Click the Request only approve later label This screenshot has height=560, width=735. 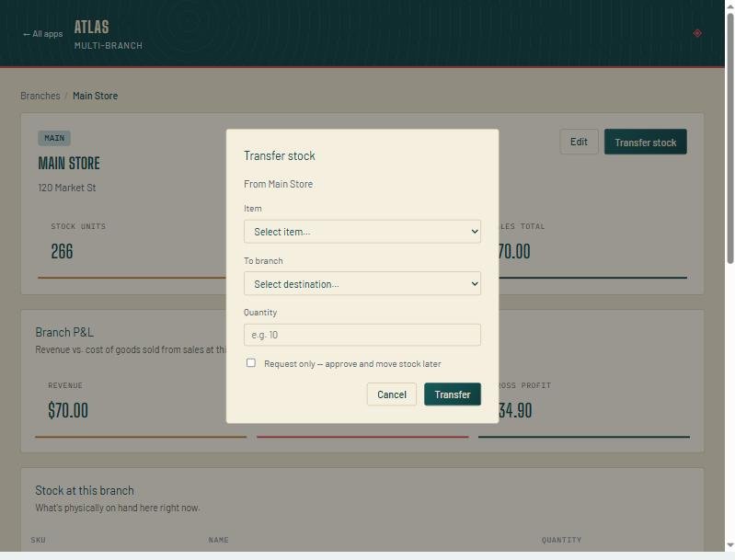coord(352,363)
